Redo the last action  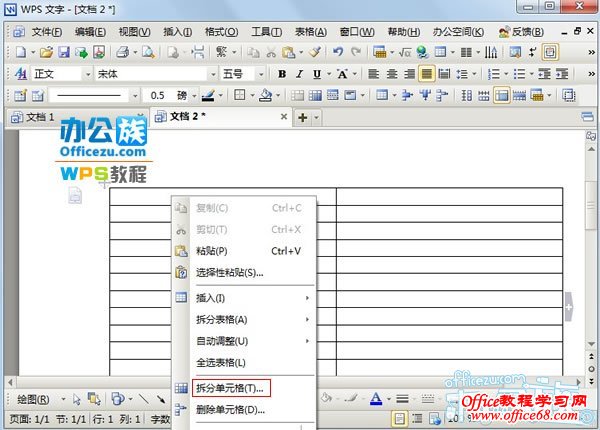pyautogui.click(x=356, y=52)
